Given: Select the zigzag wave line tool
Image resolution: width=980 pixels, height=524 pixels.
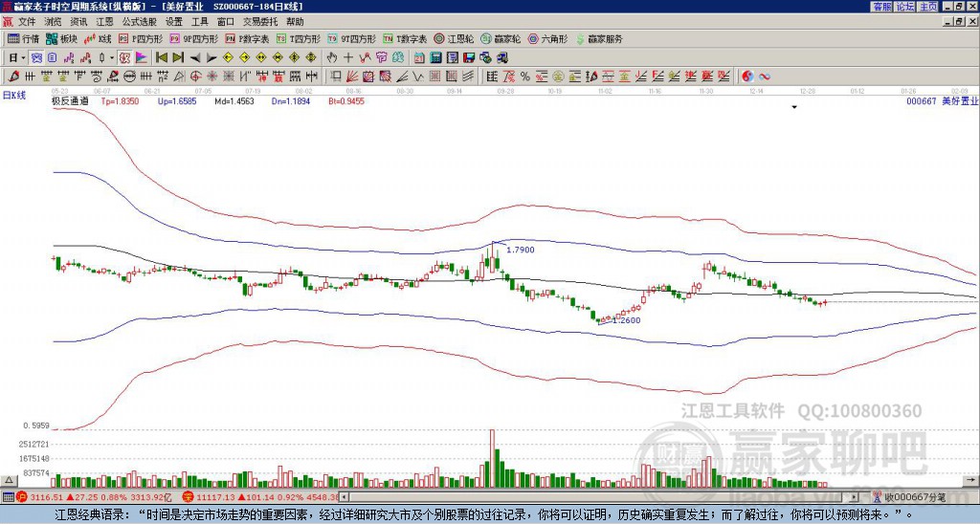Looking at the screenshot, I should click(x=417, y=76).
